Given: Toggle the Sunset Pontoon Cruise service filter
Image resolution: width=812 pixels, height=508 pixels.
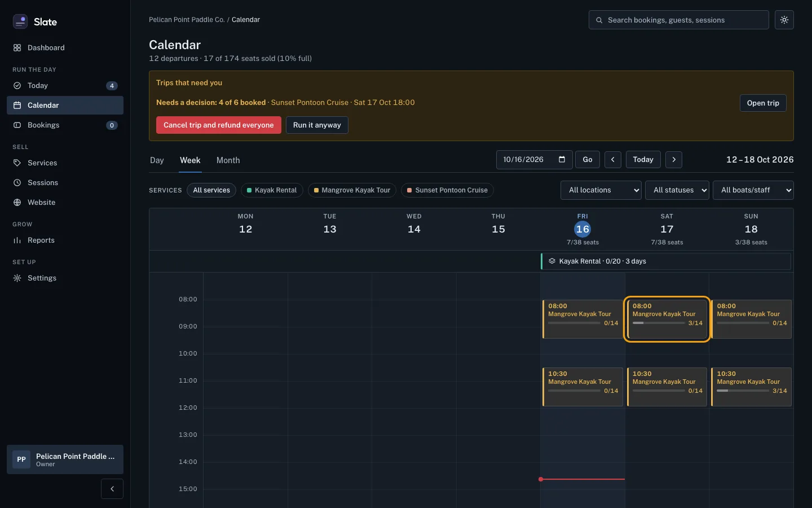Looking at the screenshot, I should click(x=448, y=190).
